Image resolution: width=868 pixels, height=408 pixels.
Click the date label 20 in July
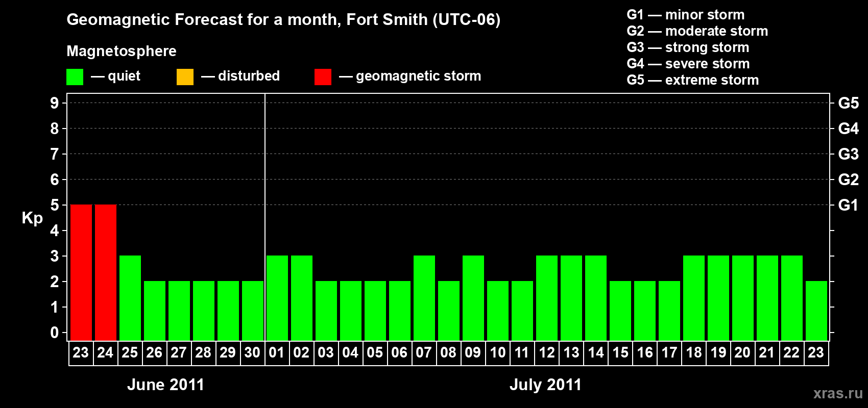click(x=742, y=352)
